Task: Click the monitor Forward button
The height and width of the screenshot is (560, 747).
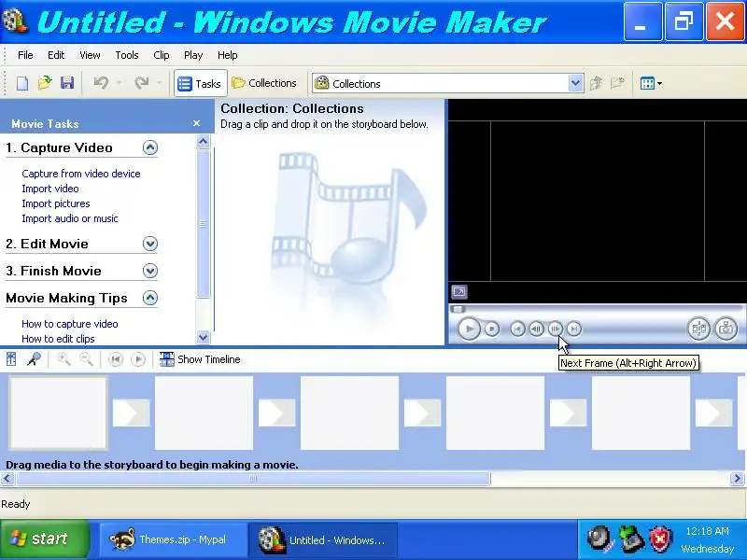Action: tap(574, 329)
